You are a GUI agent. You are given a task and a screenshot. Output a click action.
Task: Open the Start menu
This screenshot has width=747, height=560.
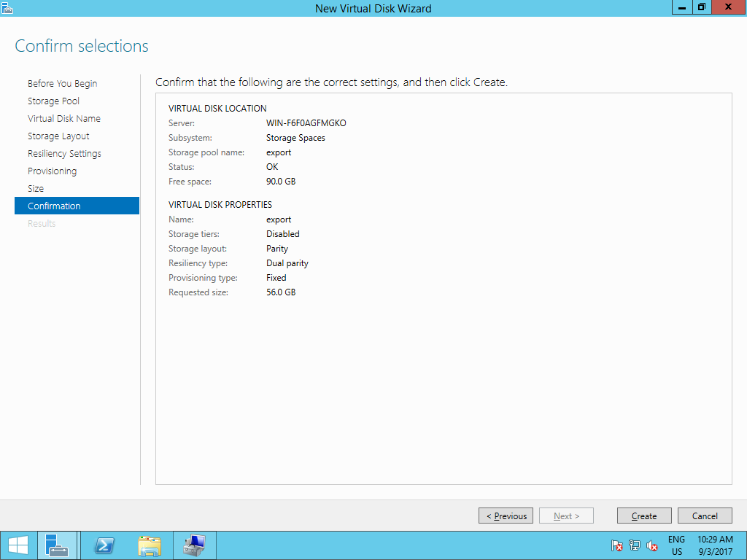pyautogui.click(x=18, y=545)
